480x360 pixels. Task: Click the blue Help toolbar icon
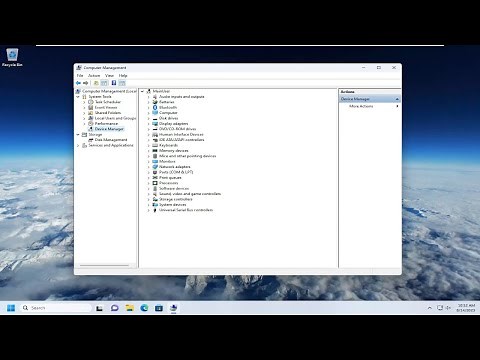pos(114,83)
